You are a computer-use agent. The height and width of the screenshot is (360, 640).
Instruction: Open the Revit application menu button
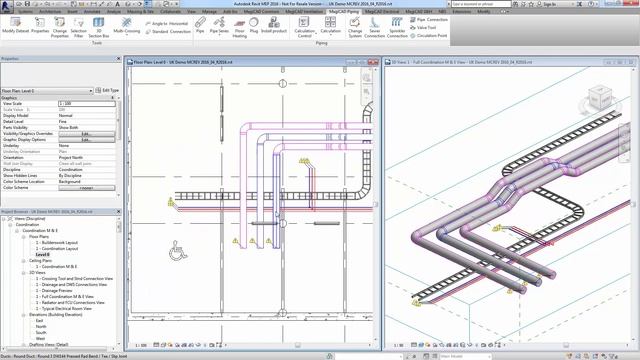tap(6, 6)
